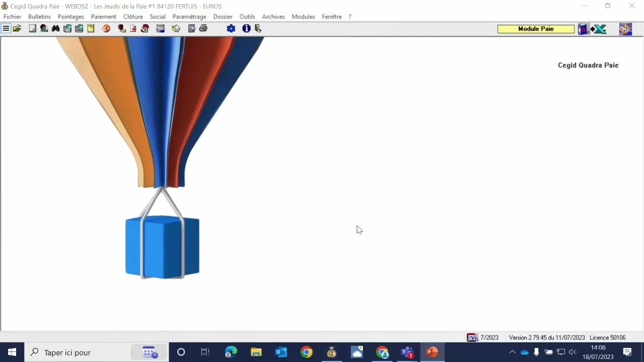Open settings with the blue gear icon
The height and width of the screenshot is (362, 644).
[231, 29]
